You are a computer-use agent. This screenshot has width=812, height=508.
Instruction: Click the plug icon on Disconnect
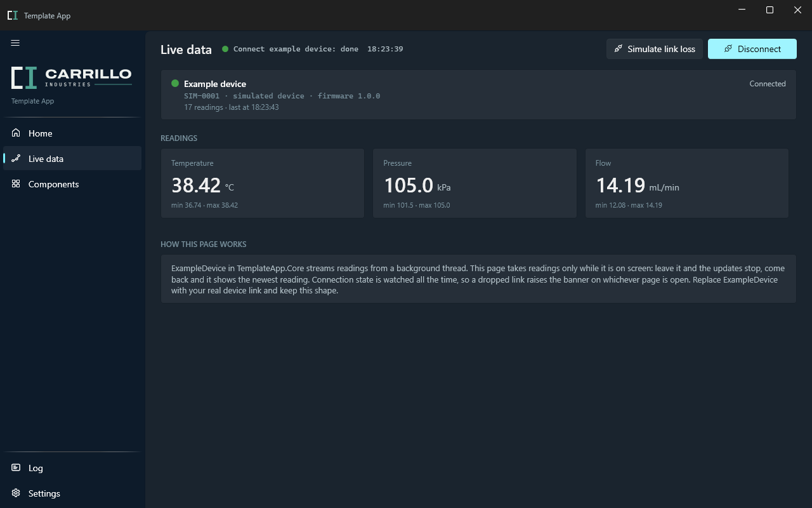tap(728, 49)
